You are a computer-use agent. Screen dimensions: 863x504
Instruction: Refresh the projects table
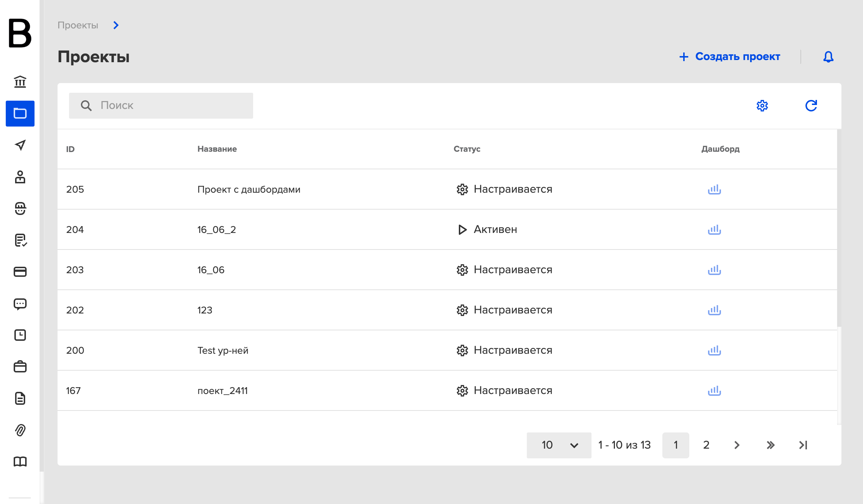click(811, 106)
